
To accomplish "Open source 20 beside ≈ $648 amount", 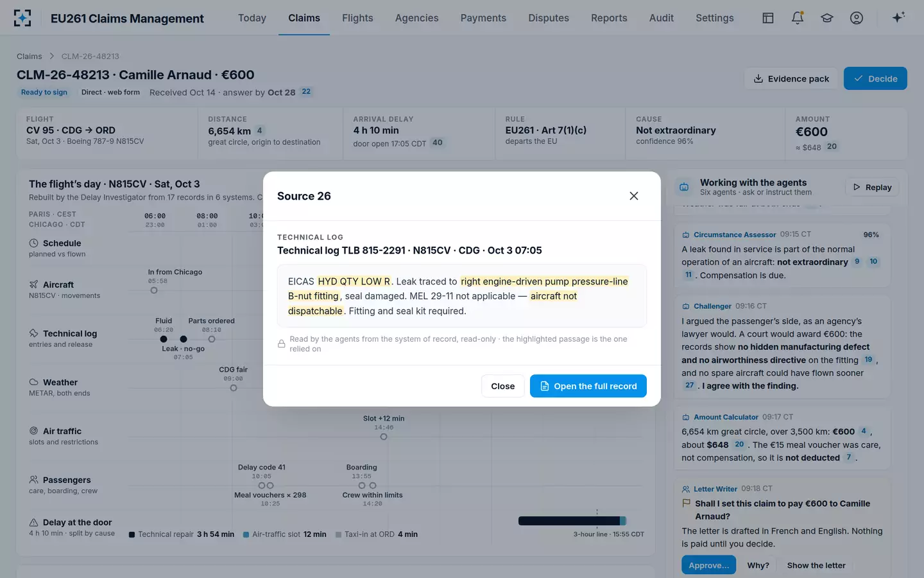I will tap(832, 146).
